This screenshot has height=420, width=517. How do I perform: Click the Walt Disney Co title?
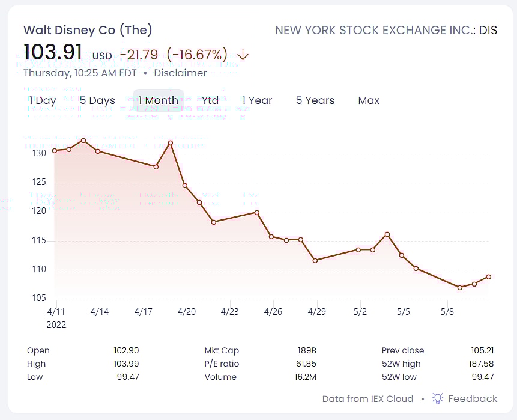point(88,30)
